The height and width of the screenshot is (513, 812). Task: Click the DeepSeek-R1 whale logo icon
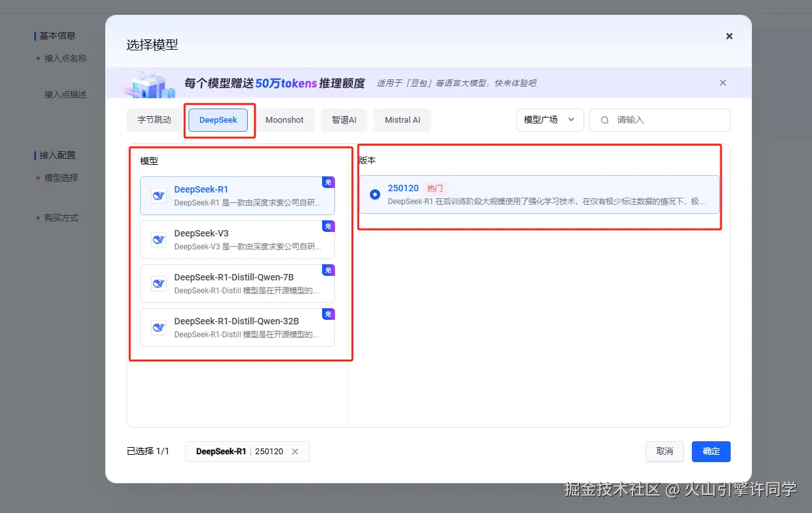click(x=159, y=196)
